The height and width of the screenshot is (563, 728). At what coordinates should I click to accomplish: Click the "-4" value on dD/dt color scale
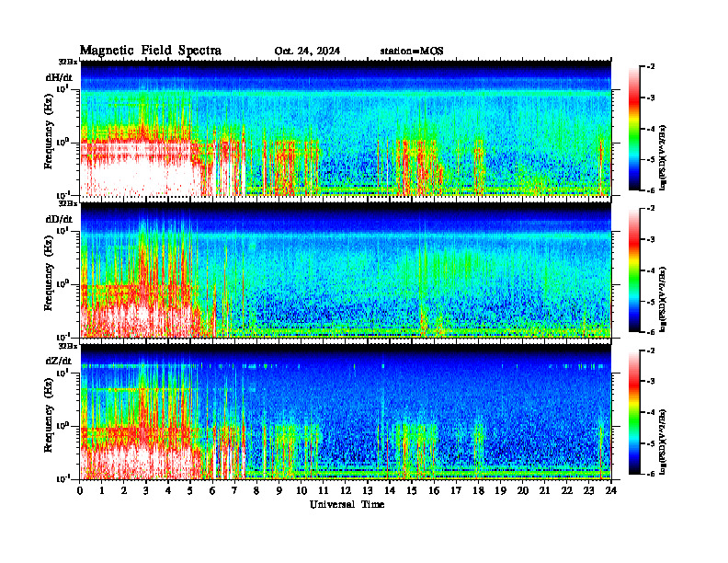coord(651,270)
